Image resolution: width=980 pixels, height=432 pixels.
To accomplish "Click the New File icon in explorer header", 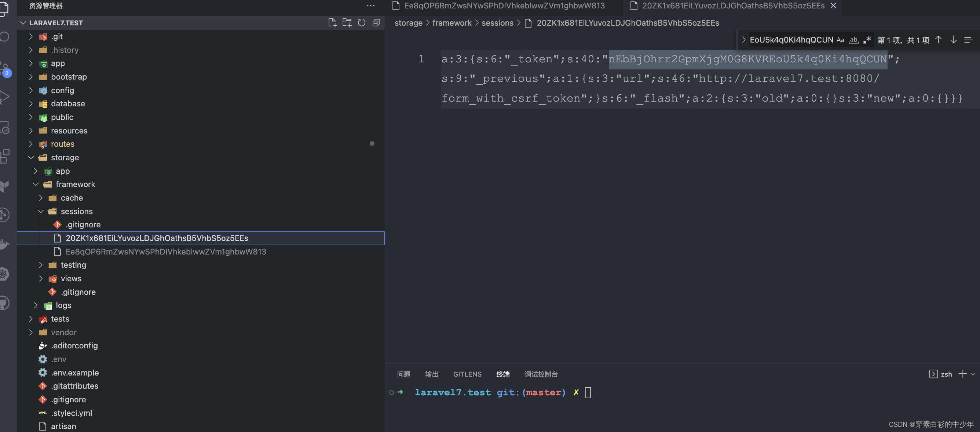I will (332, 23).
